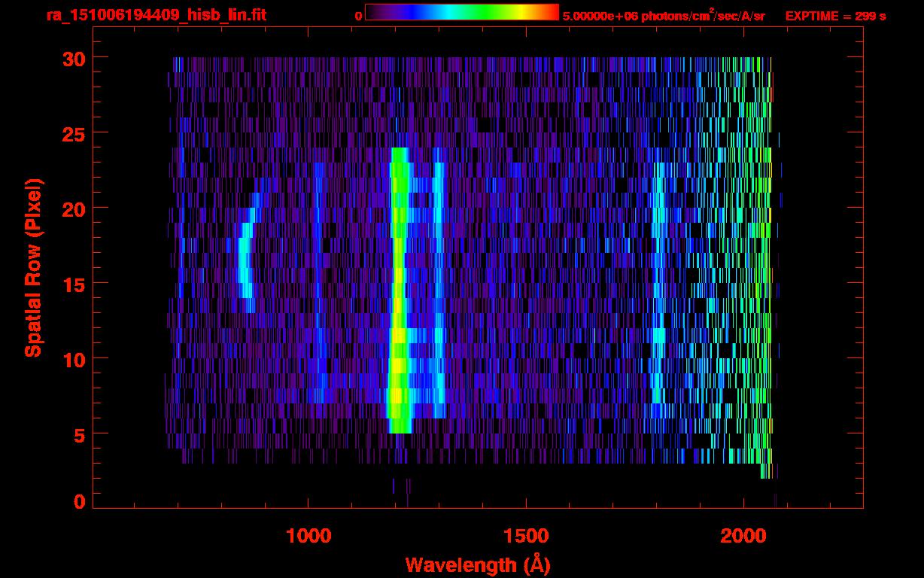This screenshot has width=924, height=578.
Task: Click the filename title ra_151006194409_hisb_lin.fit
Action: point(156,15)
